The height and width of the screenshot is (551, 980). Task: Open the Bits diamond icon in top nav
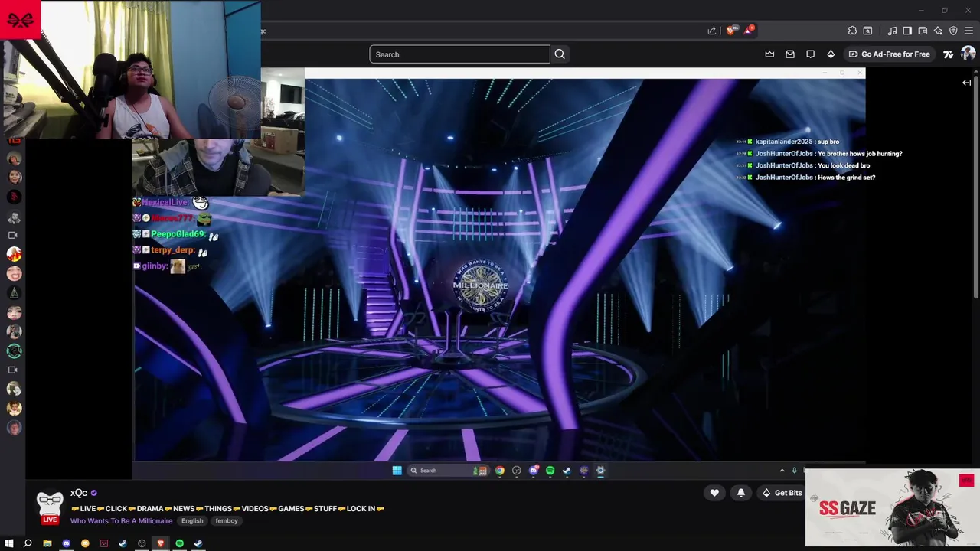(831, 54)
